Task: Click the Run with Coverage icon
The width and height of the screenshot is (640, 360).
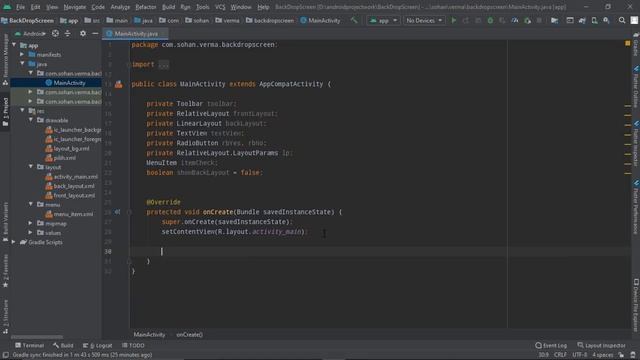Action: (502, 20)
